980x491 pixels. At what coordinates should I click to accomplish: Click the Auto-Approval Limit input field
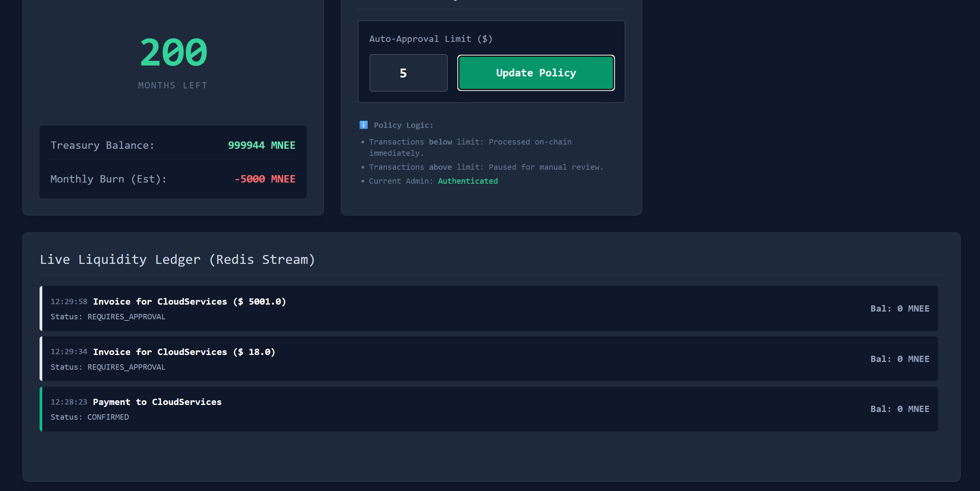[408, 73]
